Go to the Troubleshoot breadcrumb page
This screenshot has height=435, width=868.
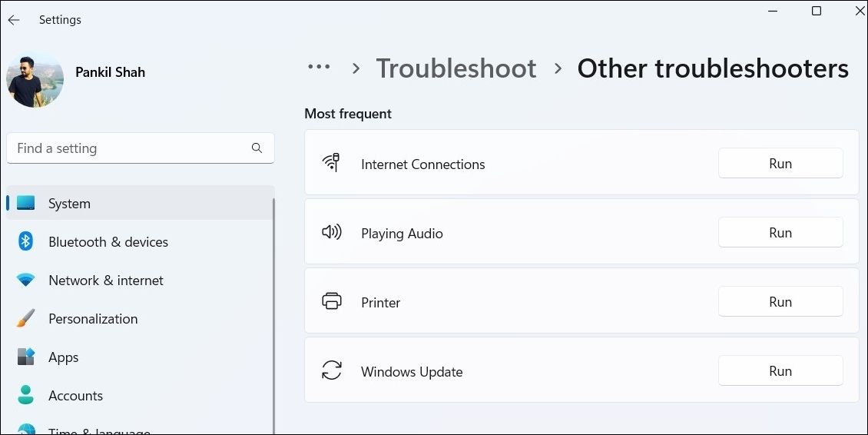click(456, 68)
